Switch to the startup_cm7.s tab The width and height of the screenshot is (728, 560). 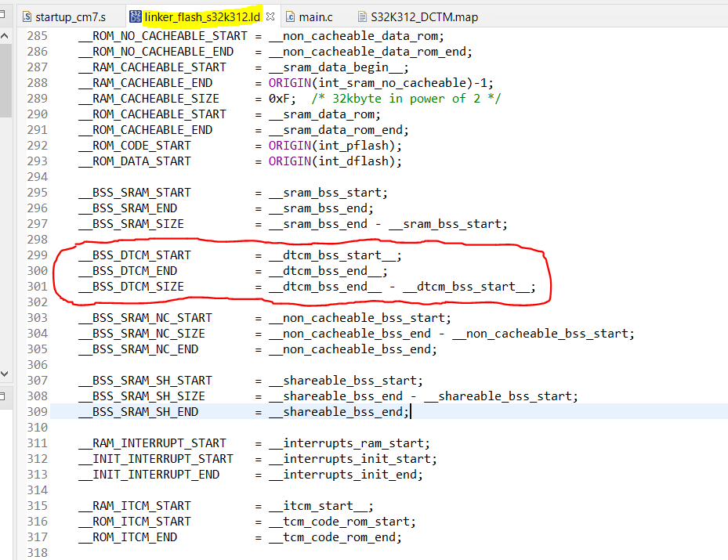[x=71, y=15]
